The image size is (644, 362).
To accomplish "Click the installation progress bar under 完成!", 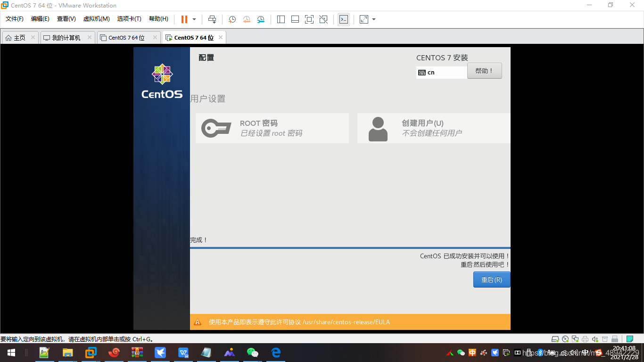I will coord(350,247).
